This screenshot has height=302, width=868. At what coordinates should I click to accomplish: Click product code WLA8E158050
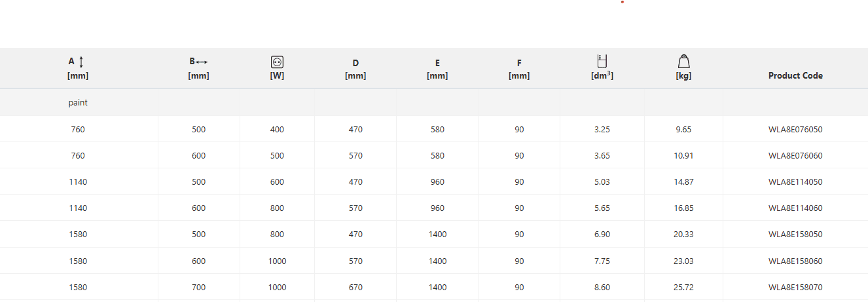point(795,235)
